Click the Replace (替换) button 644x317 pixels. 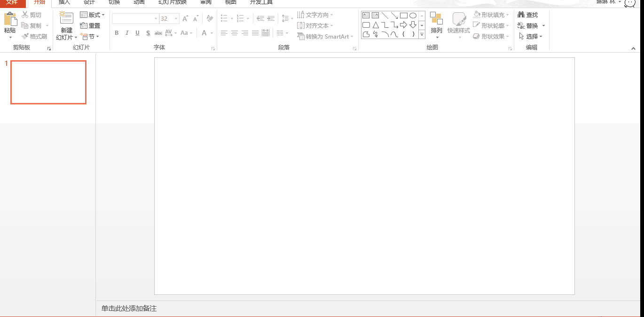click(x=529, y=25)
